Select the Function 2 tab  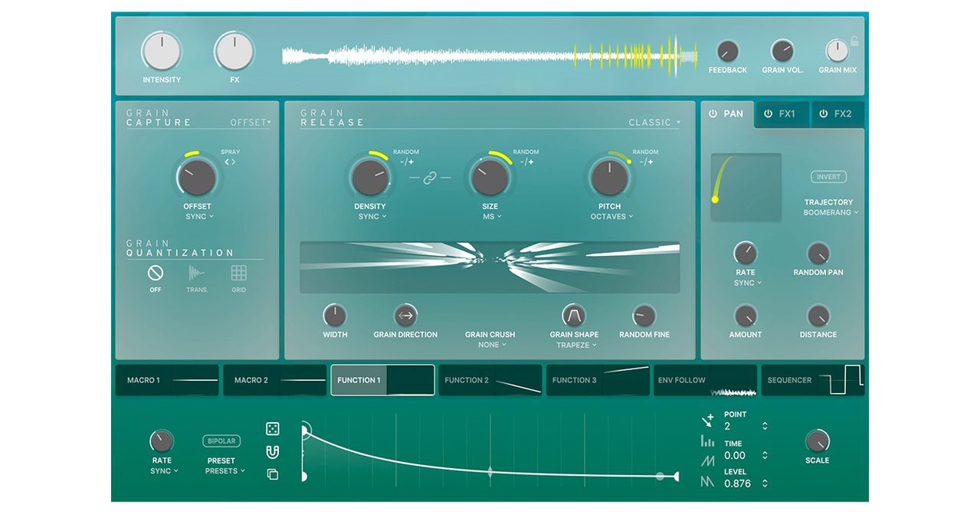(490, 380)
